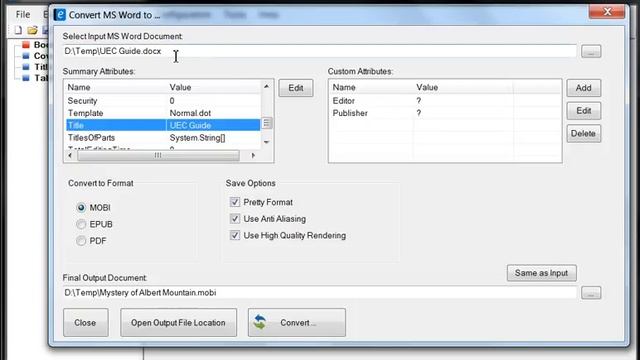Click the summary list scroll up arrow
640x360 pixels.
(267, 87)
